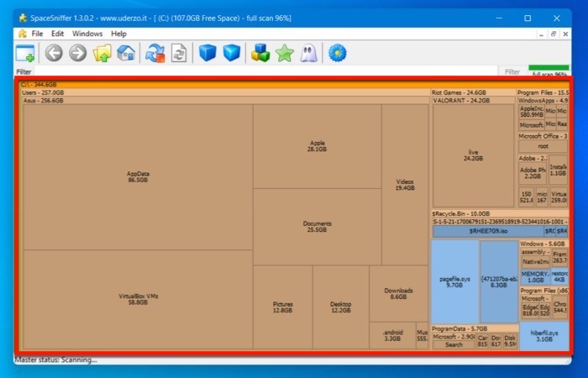The image size is (588, 378).
Task: Click the green star icon
Action: (x=285, y=53)
